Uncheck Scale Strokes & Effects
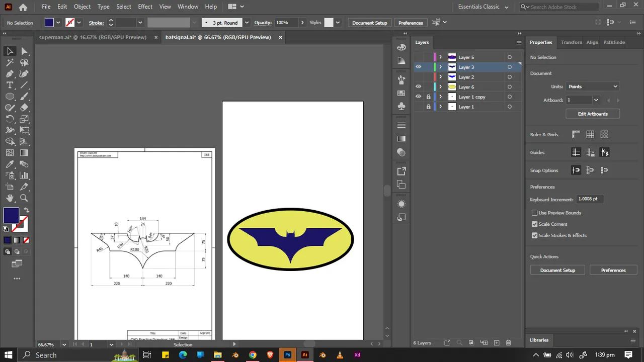This screenshot has height=362, width=644. tap(535, 235)
